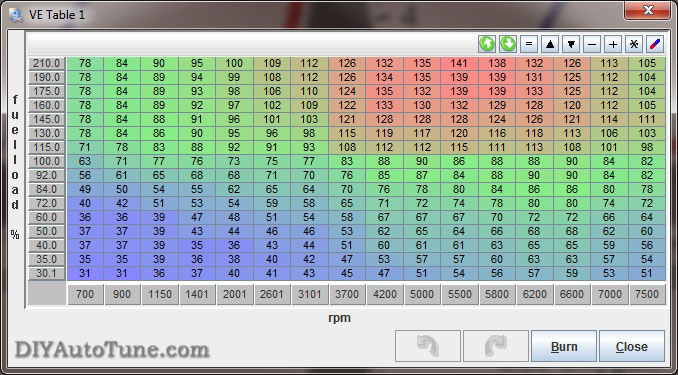Viewport: 678px width, 375px height.
Task: Click the black down triangle decrement icon
Action: [571, 44]
